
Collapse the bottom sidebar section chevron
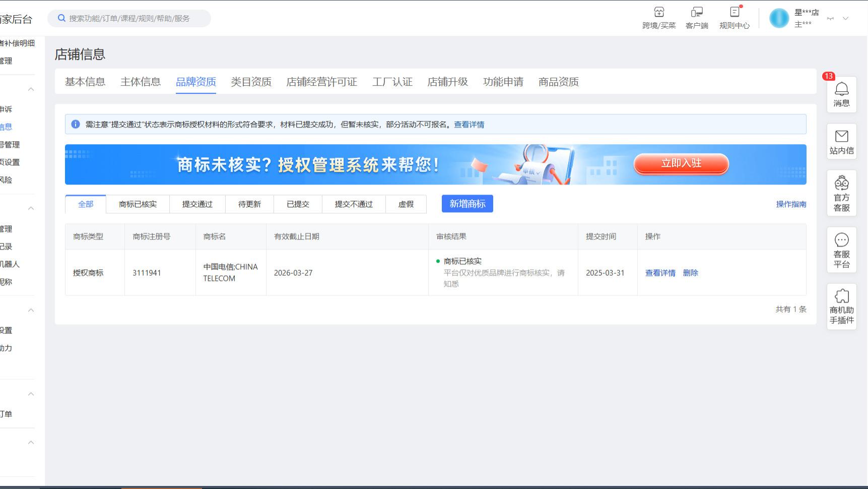tap(31, 443)
